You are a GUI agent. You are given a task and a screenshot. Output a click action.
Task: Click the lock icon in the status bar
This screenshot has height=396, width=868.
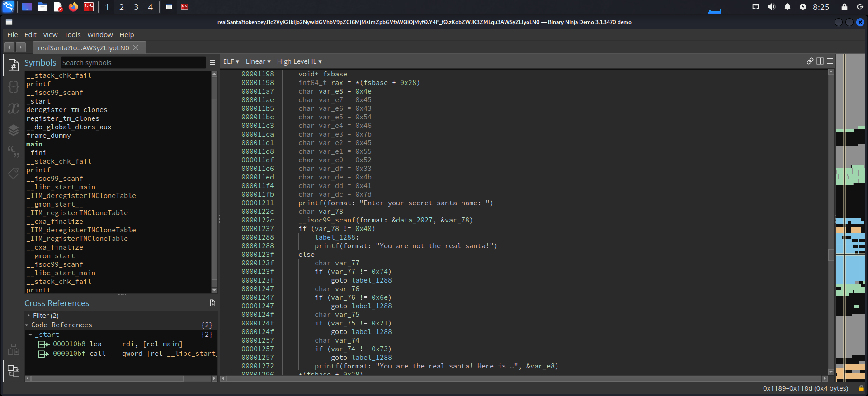pos(861,388)
